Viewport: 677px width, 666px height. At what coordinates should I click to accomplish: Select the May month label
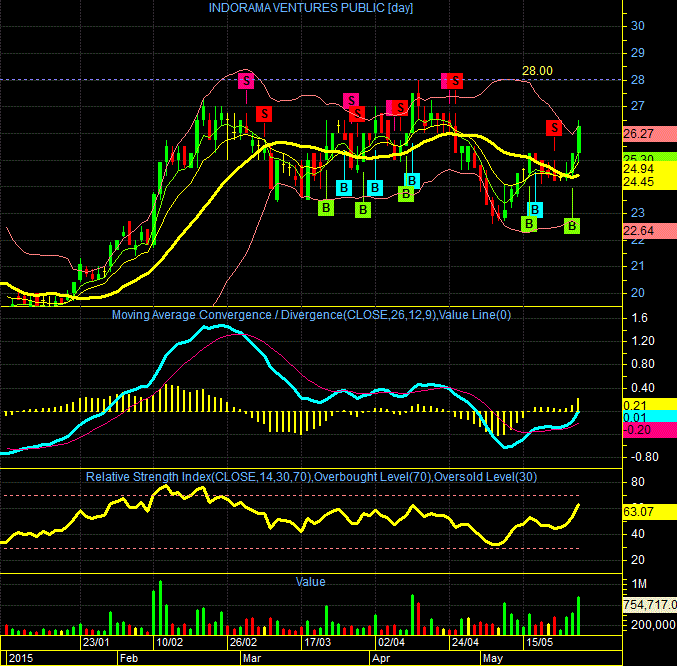pos(493,658)
